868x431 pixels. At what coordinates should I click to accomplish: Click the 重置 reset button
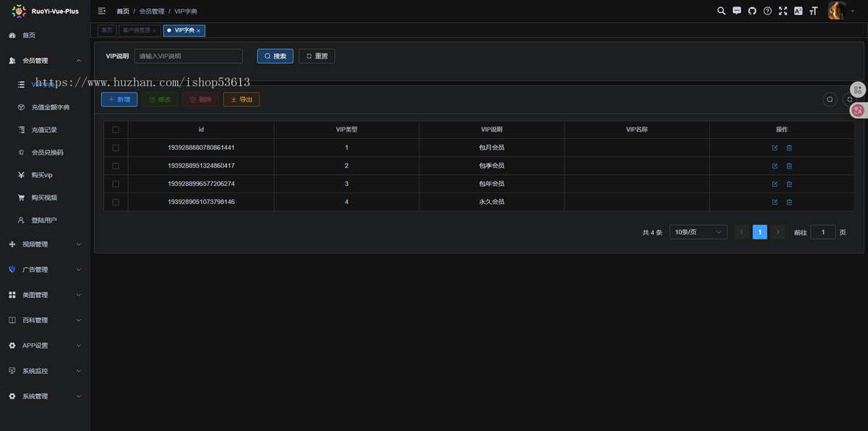317,56
